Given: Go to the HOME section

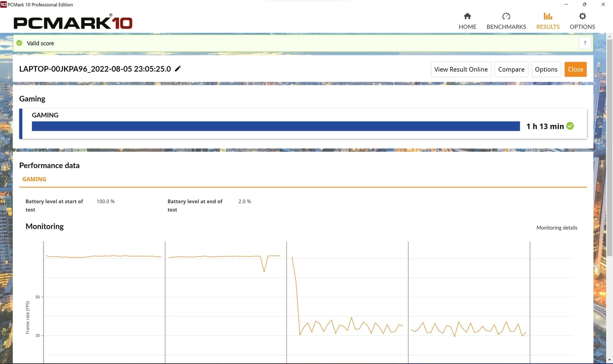Looking at the screenshot, I should 467,21.
